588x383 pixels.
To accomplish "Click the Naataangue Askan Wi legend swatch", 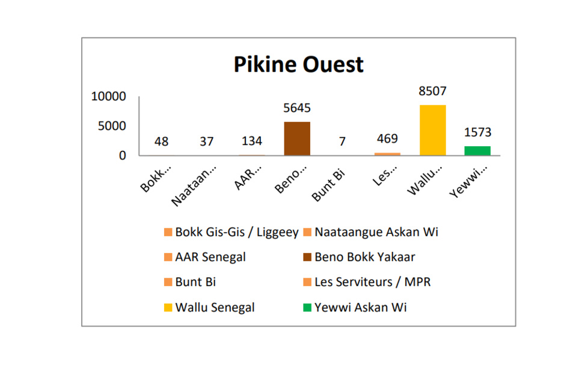I will pyautogui.click(x=307, y=232).
